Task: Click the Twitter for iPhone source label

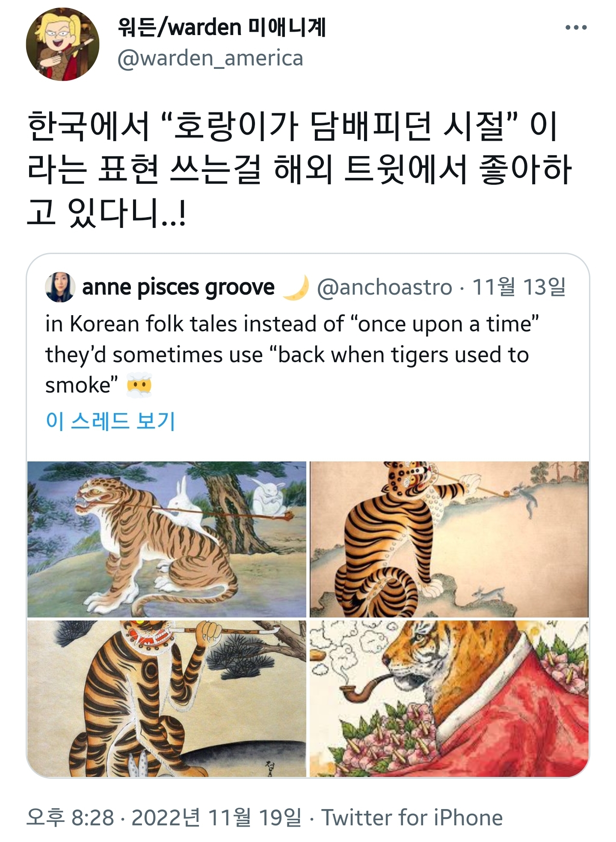Action: coord(412,818)
